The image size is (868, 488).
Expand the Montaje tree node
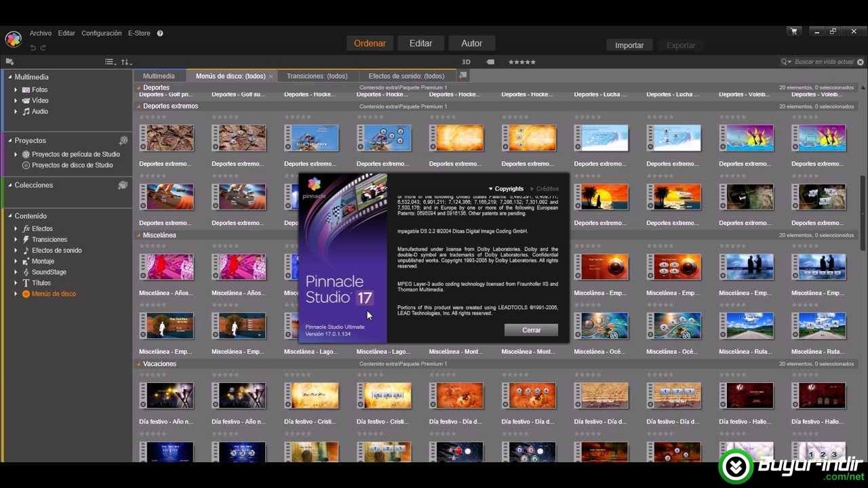pyautogui.click(x=16, y=261)
